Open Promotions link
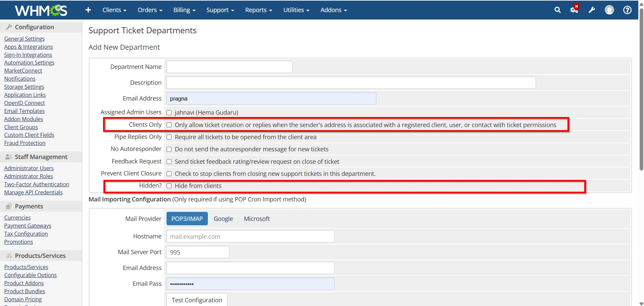This screenshot has width=644, height=306. point(18,242)
